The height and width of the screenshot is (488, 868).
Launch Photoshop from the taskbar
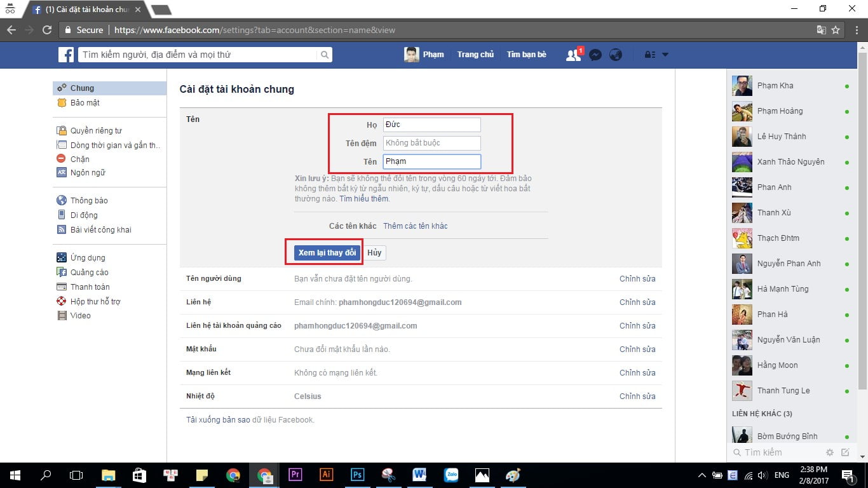point(357,475)
